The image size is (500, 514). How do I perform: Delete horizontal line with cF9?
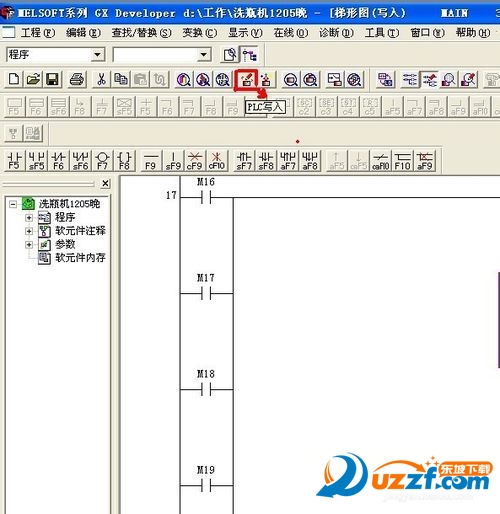point(195,160)
